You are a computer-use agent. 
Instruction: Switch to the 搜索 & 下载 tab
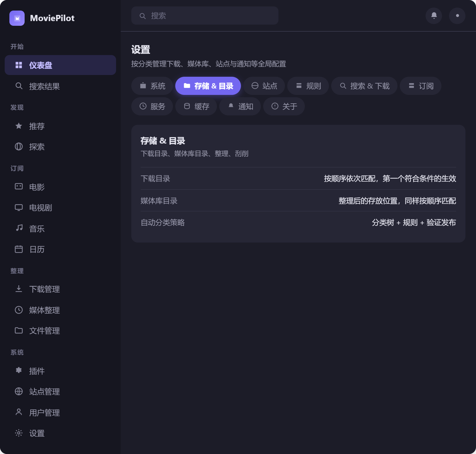(364, 86)
